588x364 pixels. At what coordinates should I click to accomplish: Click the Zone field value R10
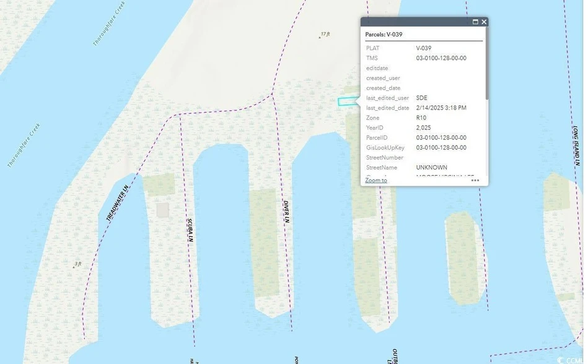420,117
